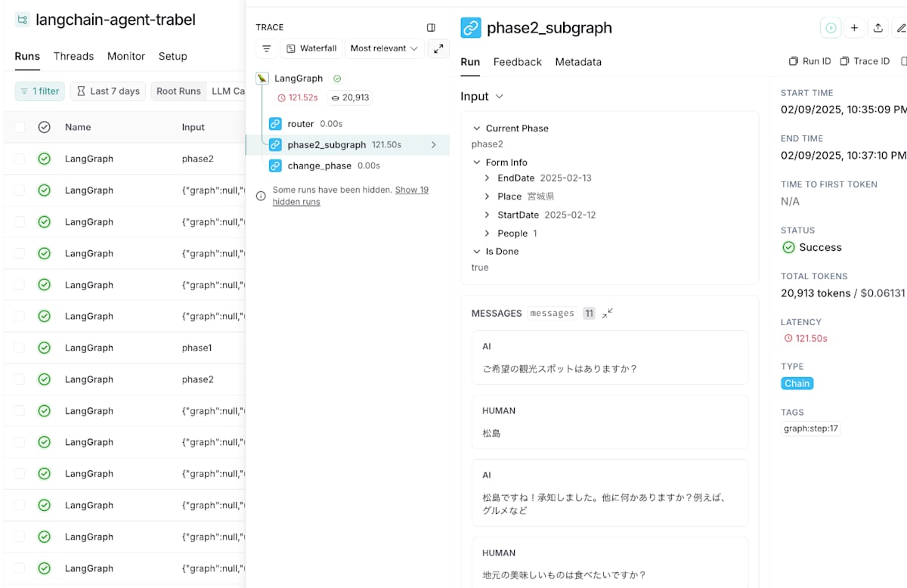Check the last visible LangGraph row checkbox

[20, 568]
